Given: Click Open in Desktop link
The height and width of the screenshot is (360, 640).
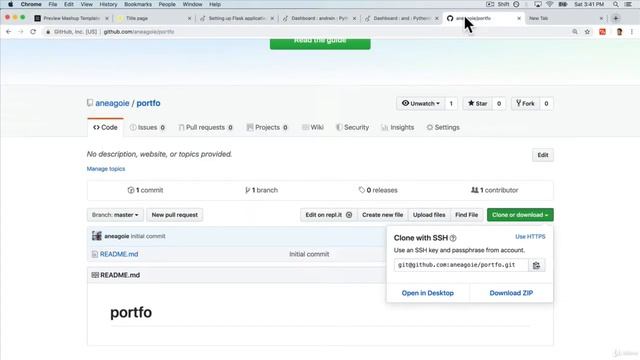Looking at the screenshot, I should click(428, 293).
